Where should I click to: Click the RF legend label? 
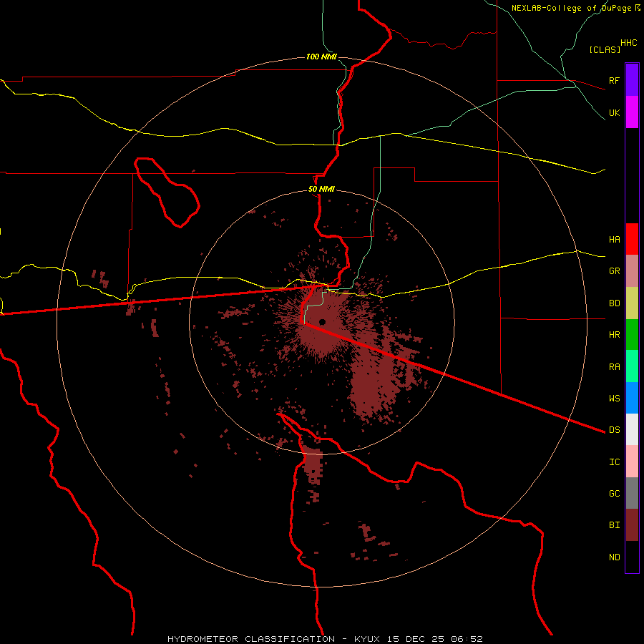614,80
